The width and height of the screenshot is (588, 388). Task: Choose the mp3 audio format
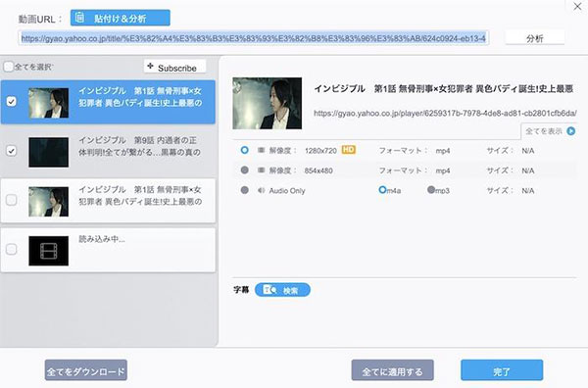[x=431, y=190]
